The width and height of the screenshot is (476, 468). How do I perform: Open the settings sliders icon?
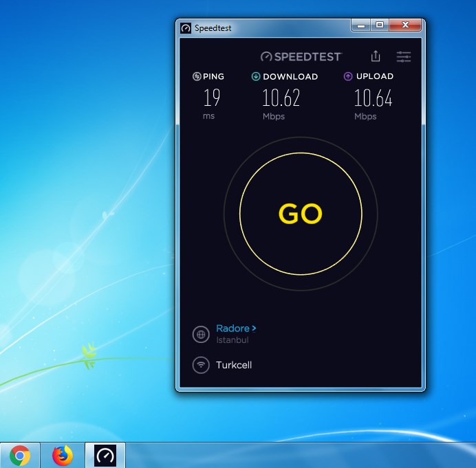404,57
